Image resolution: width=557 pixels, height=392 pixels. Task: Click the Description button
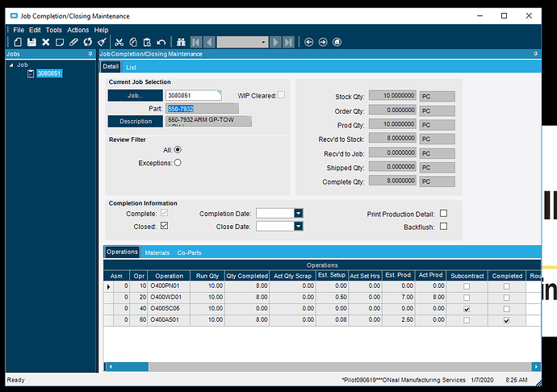click(x=136, y=122)
